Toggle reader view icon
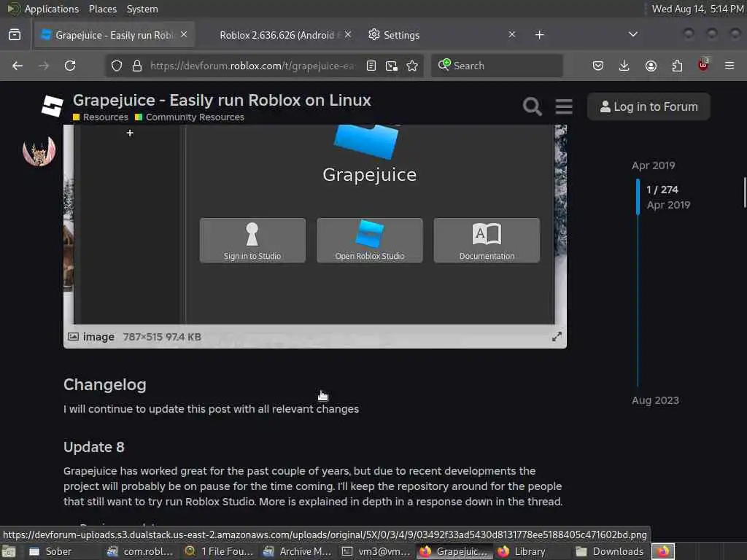The width and height of the screenshot is (747, 560). 371,66
